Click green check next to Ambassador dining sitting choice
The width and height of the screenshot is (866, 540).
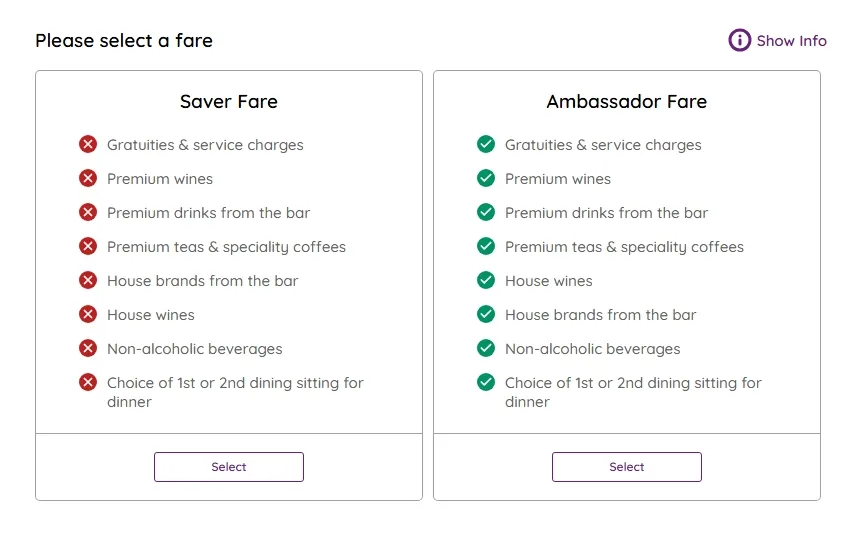pos(486,383)
